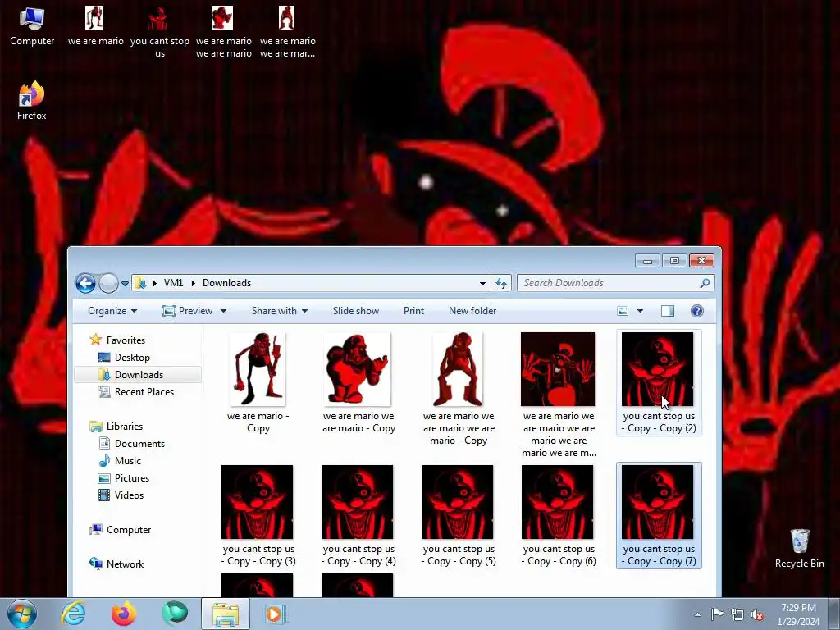Screen dimensions: 840x630
Task: Click the Downloads path segment
Action: coord(226,283)
